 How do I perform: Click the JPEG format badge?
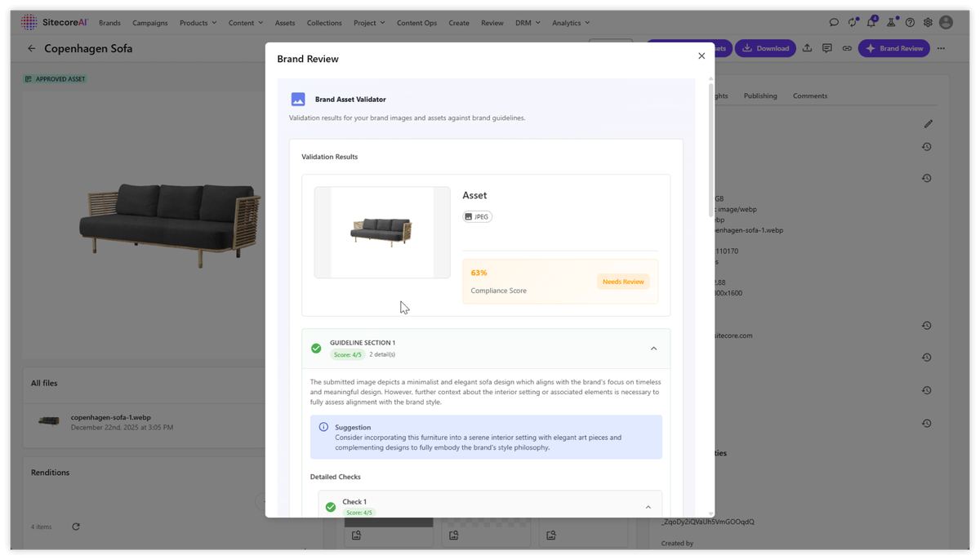(477, 216)
